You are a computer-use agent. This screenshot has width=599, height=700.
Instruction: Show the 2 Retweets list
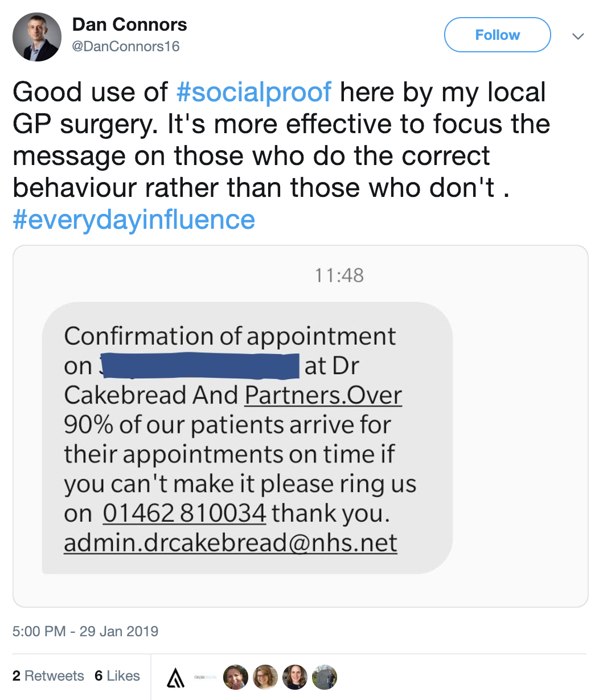click(x=48, y=676)
